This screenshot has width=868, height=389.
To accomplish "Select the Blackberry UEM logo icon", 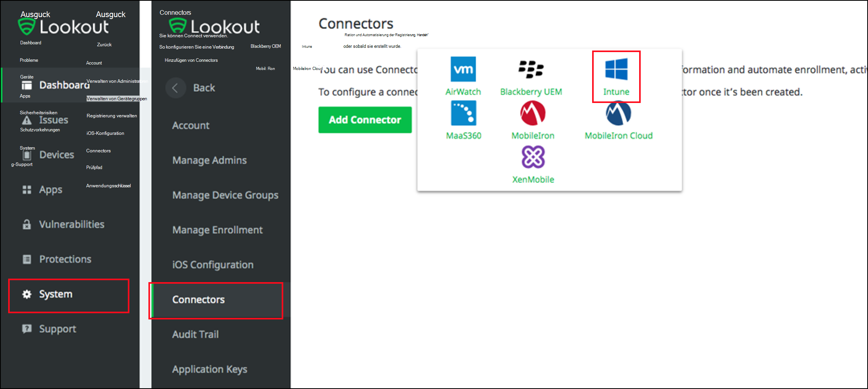I will [531, 69].
